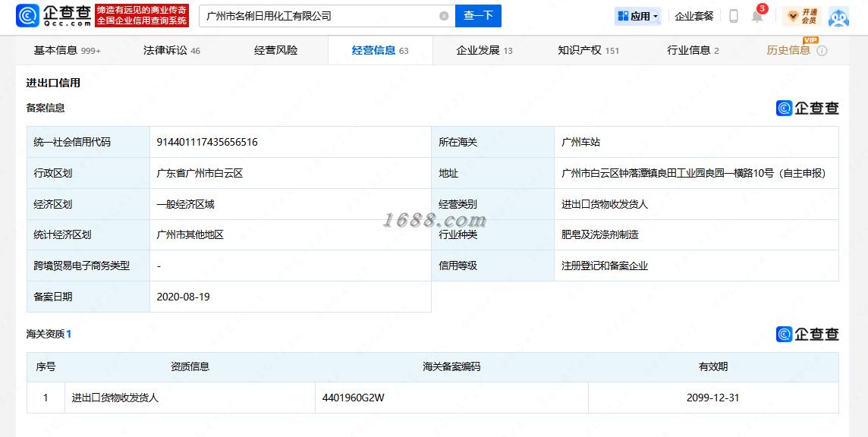This screenshot has height=437, width=868.
Task: Click the 资质信息 column header
Action: point(190,366)
